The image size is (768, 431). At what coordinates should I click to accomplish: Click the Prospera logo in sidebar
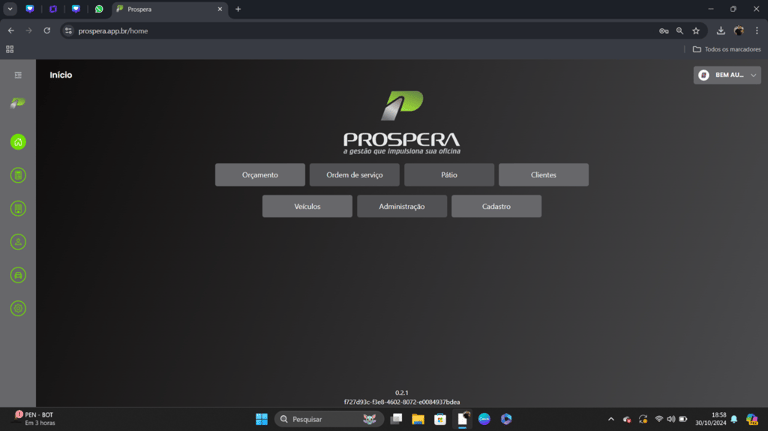(x=18, y=103)
